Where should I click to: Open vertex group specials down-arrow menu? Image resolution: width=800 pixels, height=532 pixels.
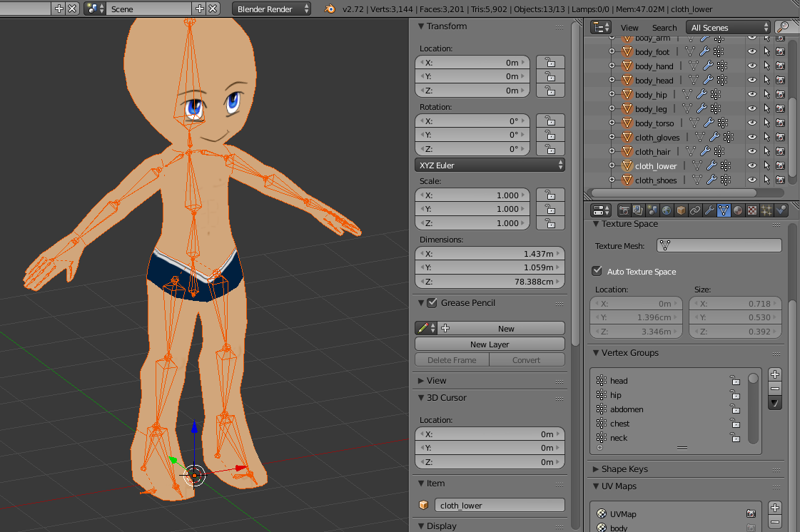pyautogui.click(x=775, y=403)
